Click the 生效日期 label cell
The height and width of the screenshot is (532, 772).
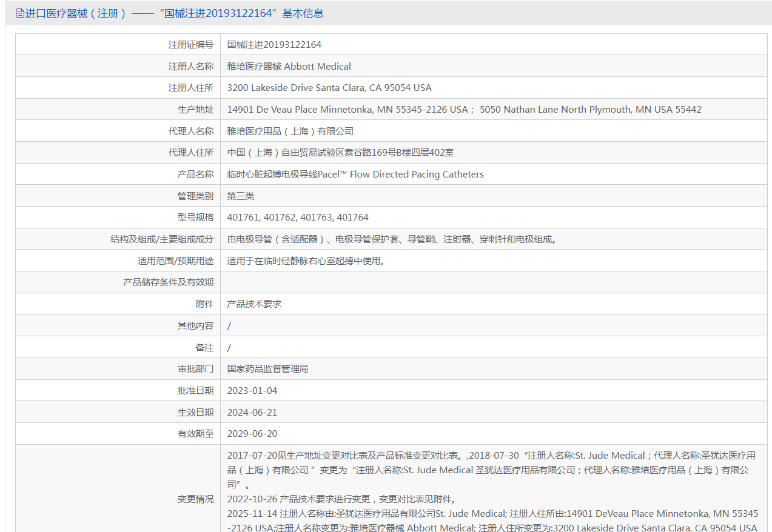118,413
